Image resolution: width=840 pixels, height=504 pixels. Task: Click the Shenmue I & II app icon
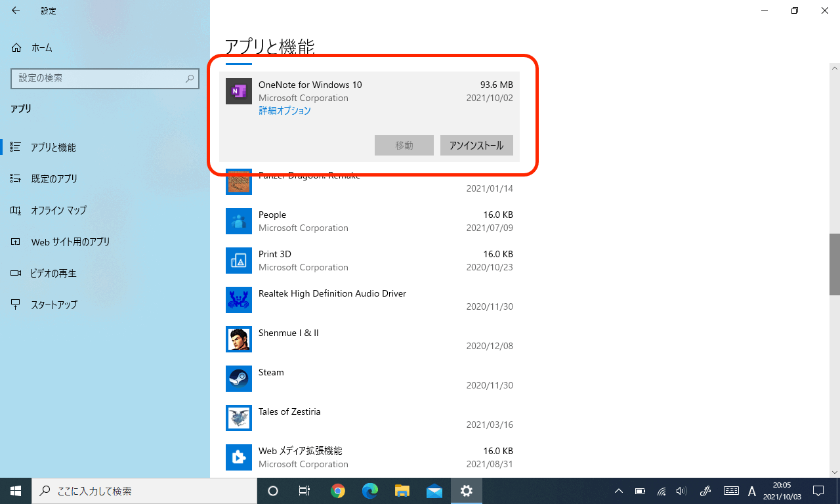pyautogui.click(x=239, y=339)
